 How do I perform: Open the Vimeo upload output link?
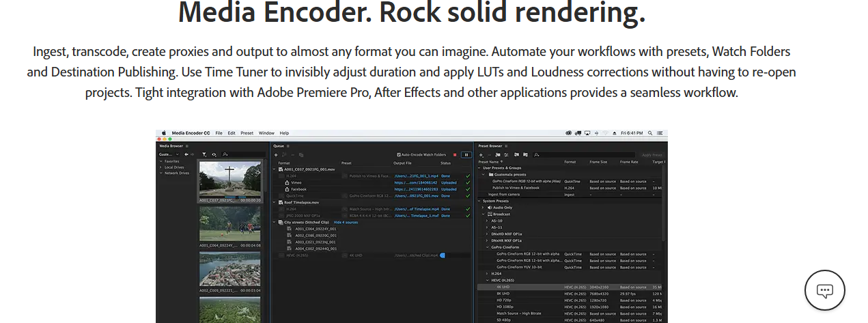[x=416, y=182]
